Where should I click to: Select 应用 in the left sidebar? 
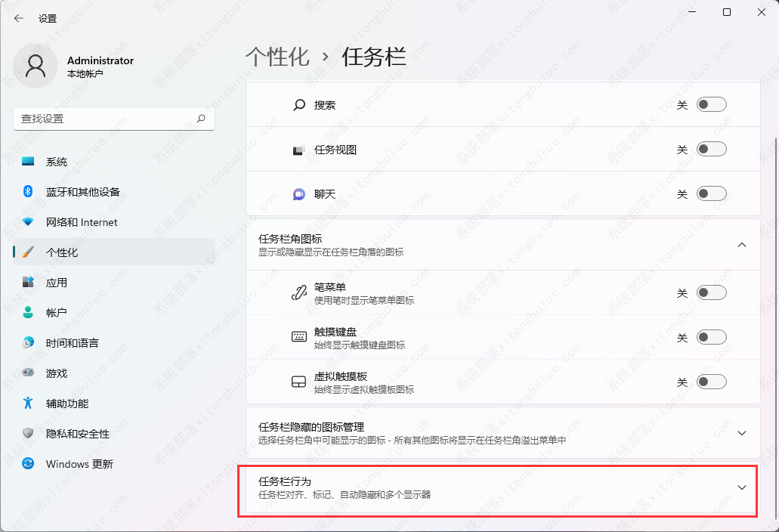pyautogui.click(x=56, y=283)
